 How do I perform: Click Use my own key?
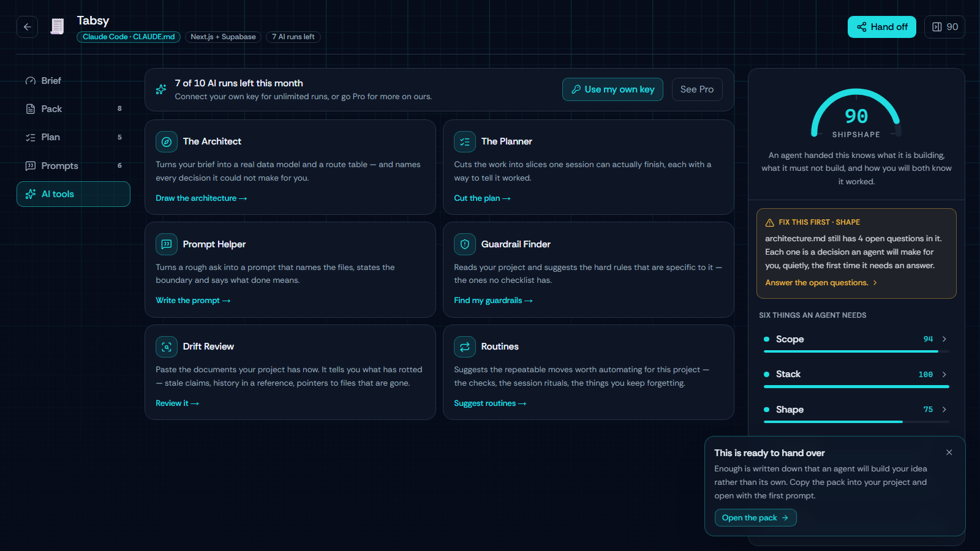pyautogui.click(x=612, y=89)
